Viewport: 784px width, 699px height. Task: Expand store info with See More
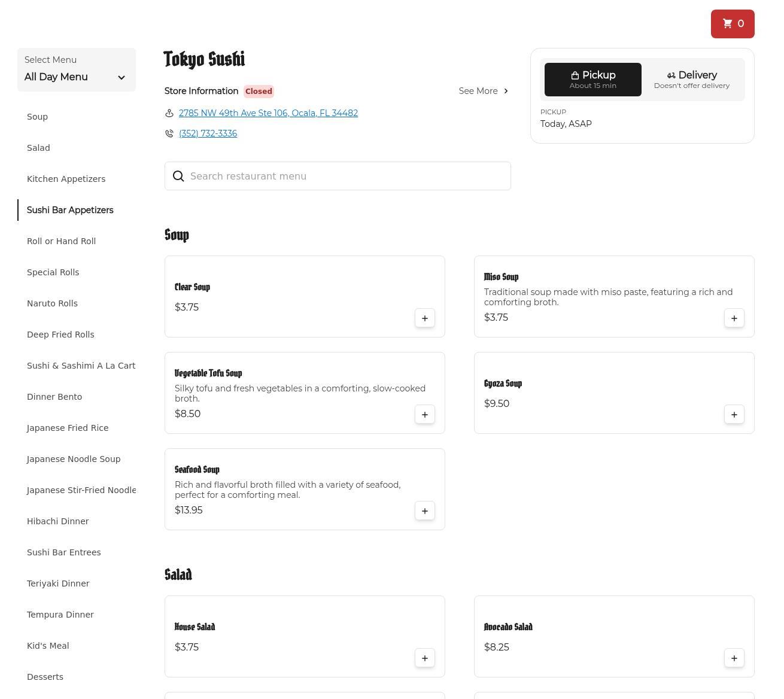pos(484,91)
